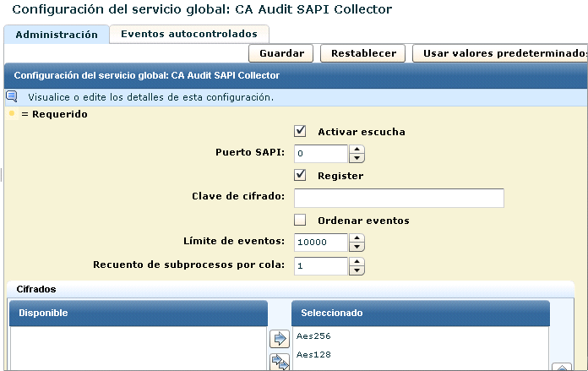Image resolution: width=588 pixels, height=371 pixels.
Task: Decrease Puerto SAPI with down arrow
Action: click(357, 159)
